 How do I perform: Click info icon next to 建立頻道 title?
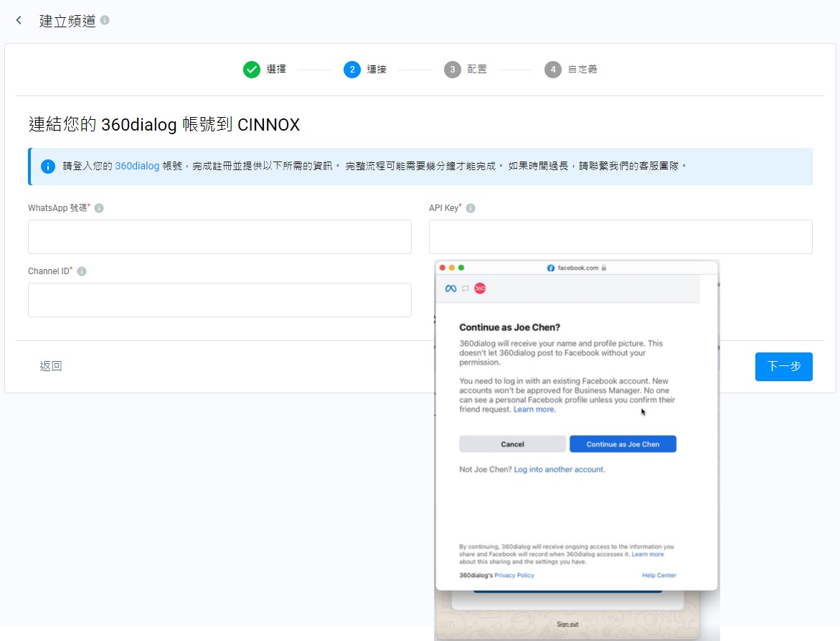(x=105, y=20)
